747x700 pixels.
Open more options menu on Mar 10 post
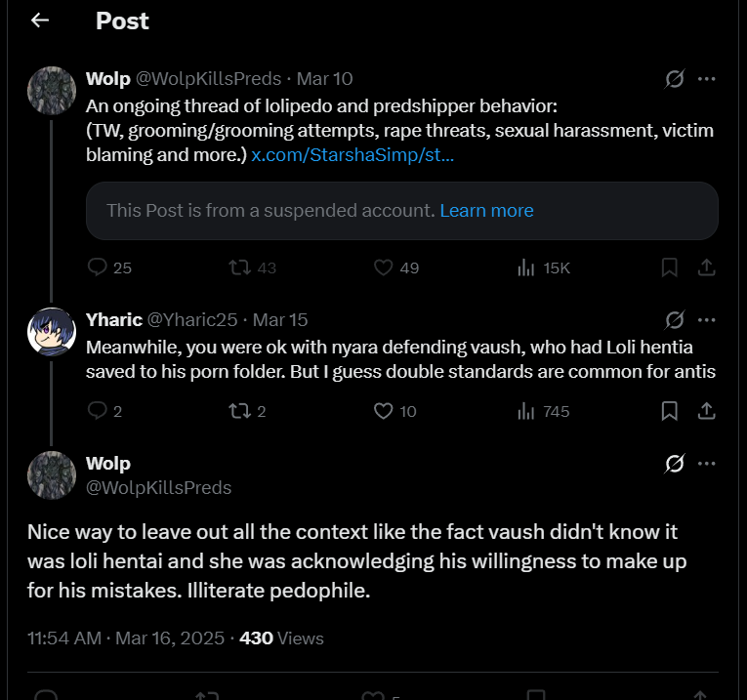pyautogui.click(x=707, y=79)
